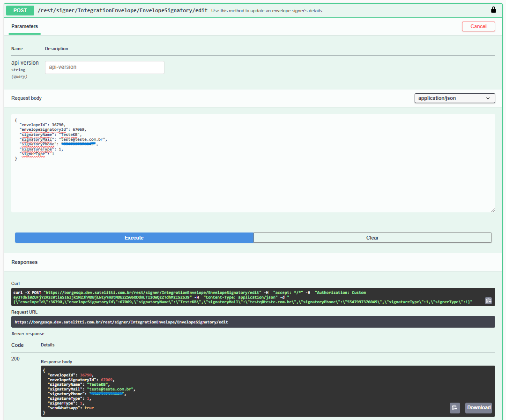
Task: Click the signatoryMail line in request body
Action: (63, 139)
